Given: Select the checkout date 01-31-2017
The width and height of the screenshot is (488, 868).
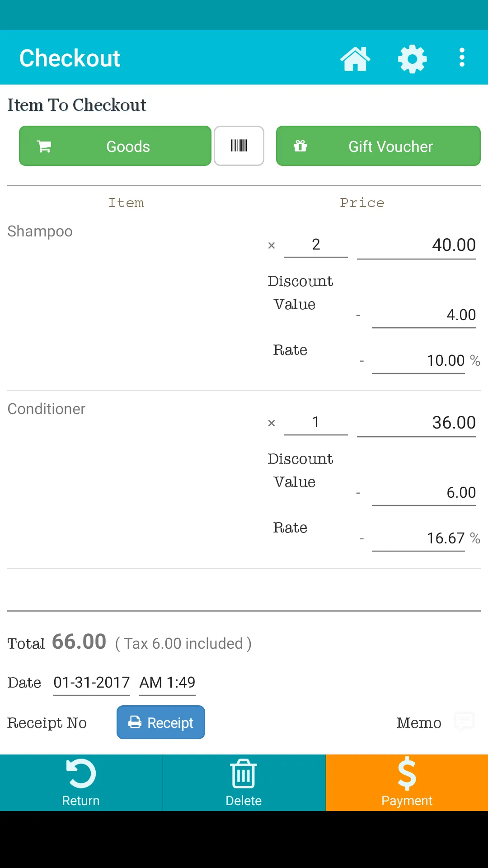Looking at the screenshot, I should click(92, 683).
